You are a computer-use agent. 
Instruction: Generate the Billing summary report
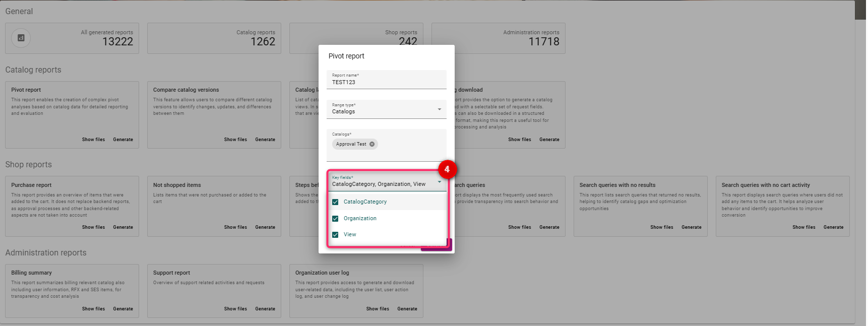pos(123,309)
